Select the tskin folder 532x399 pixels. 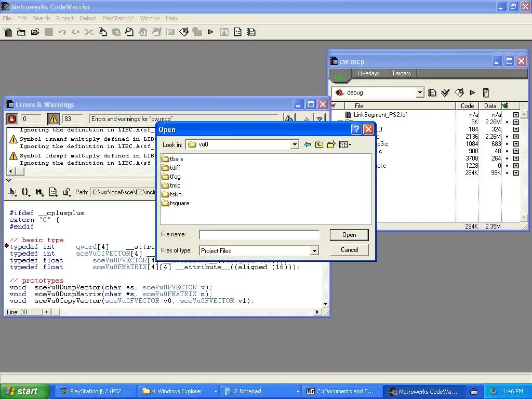point(171,194)
